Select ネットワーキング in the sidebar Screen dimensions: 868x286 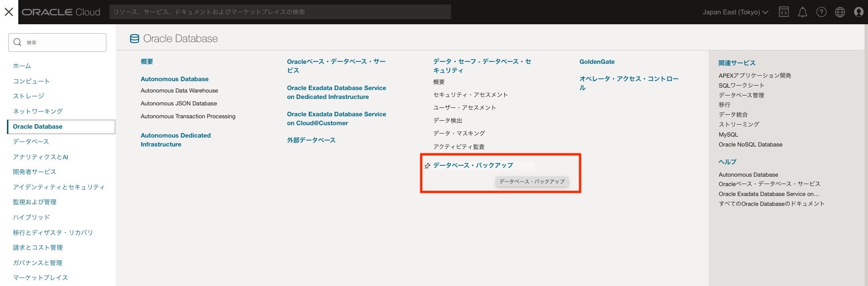(x=38, y=111)
